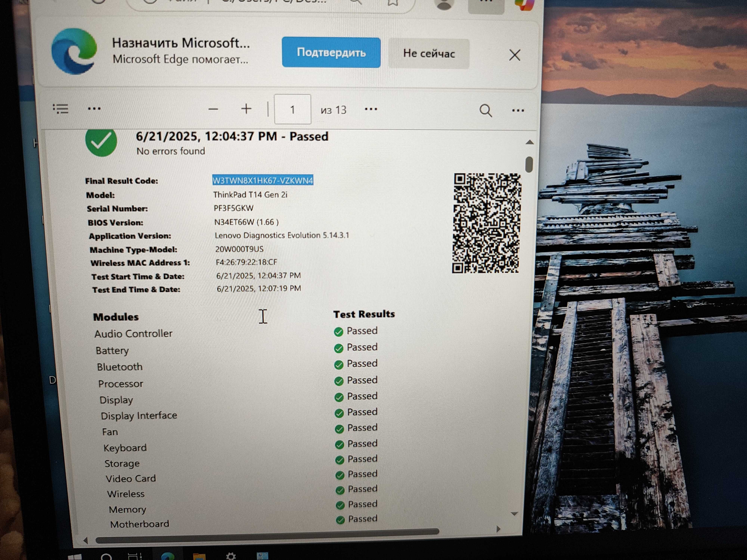Viewport: 747px width, 560px height.
Task: Open the PDF search magnifier icon
Action: (x=486, y=110)
